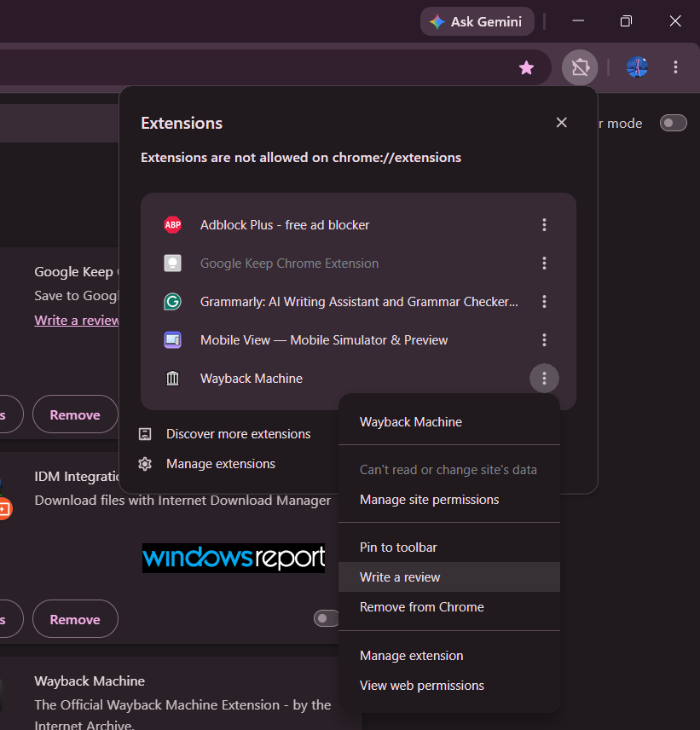Click the Grammarly extension icon
The image size is (700, 730).
coord(173,302)
